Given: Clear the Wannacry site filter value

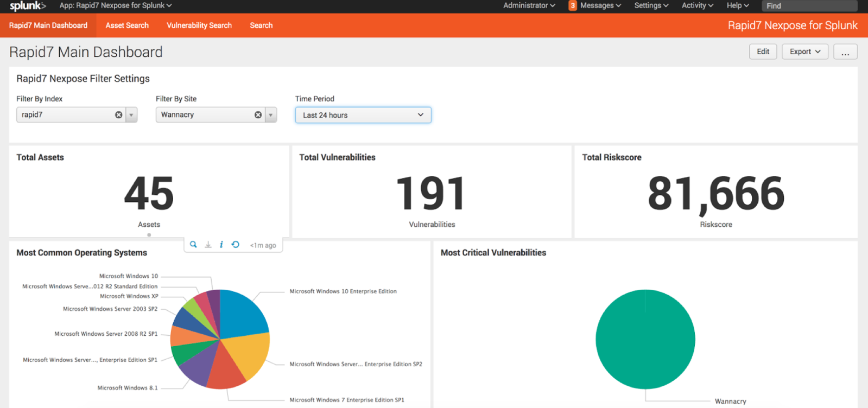Looking at the screenshot, I should [258, 115].
